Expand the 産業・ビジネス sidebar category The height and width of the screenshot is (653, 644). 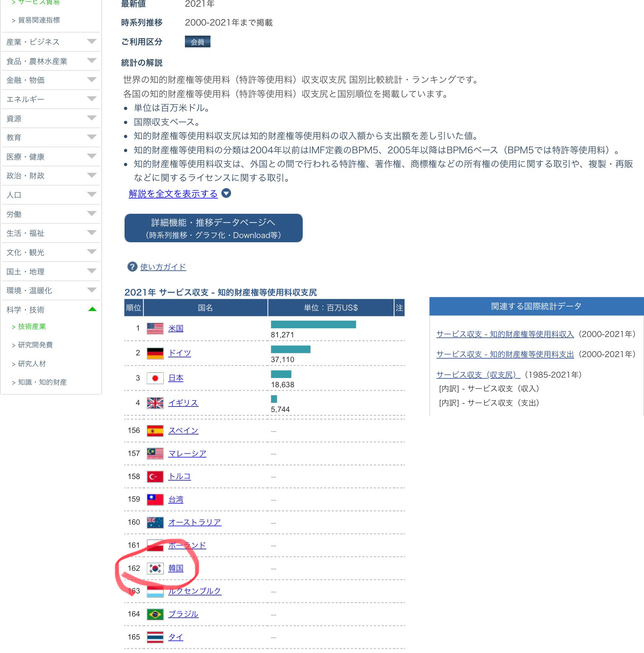91,42
